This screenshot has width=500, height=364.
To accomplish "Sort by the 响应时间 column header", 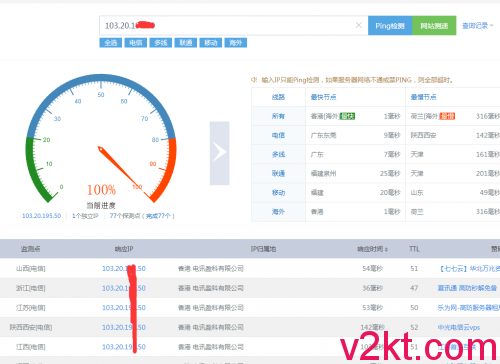I will pos(372,249).
